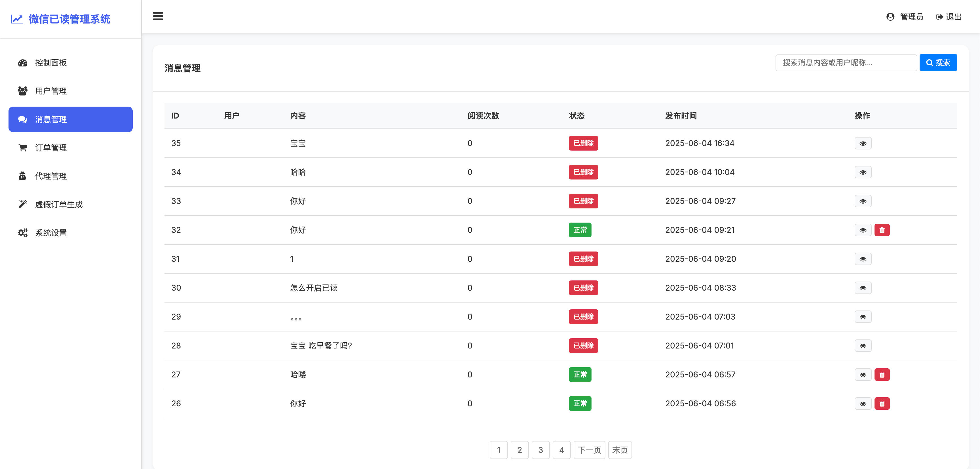Navigate to 代理管理 in sidebar
This screenshot has width=980, height=469.
[70, 176]
